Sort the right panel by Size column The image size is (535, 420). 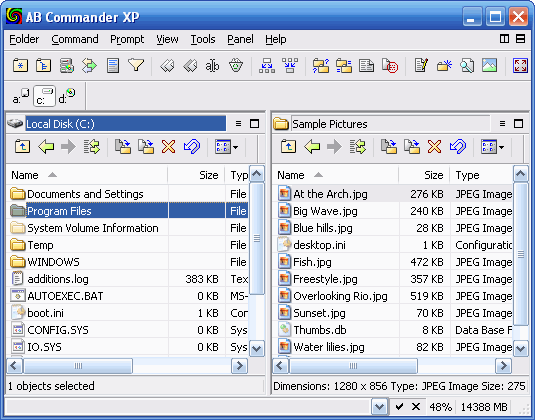424,175
